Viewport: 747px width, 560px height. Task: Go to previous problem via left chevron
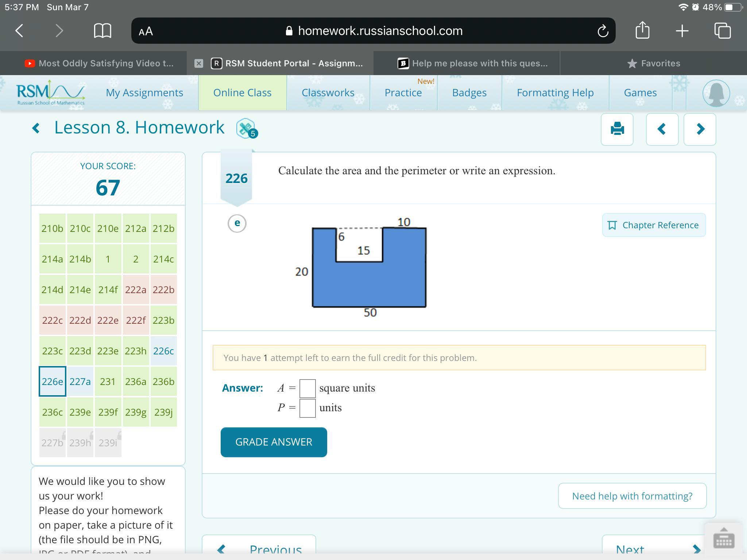662,129
